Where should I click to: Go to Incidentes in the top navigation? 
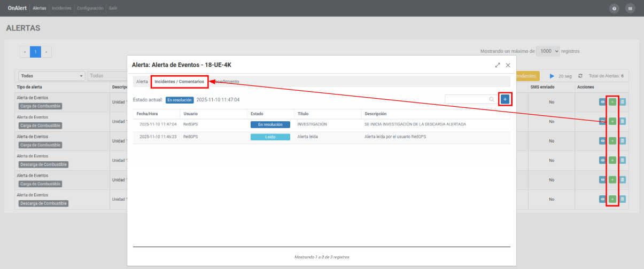coord(61,8)
